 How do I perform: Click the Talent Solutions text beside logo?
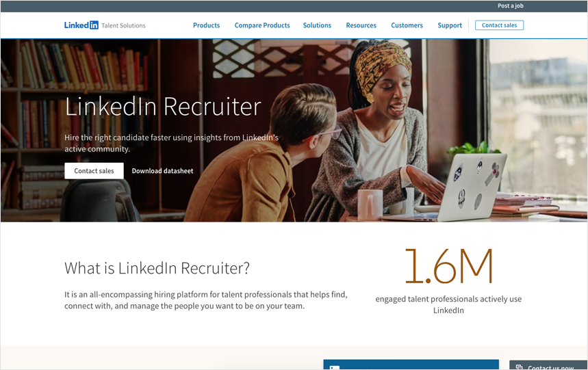tap(123, 25)
